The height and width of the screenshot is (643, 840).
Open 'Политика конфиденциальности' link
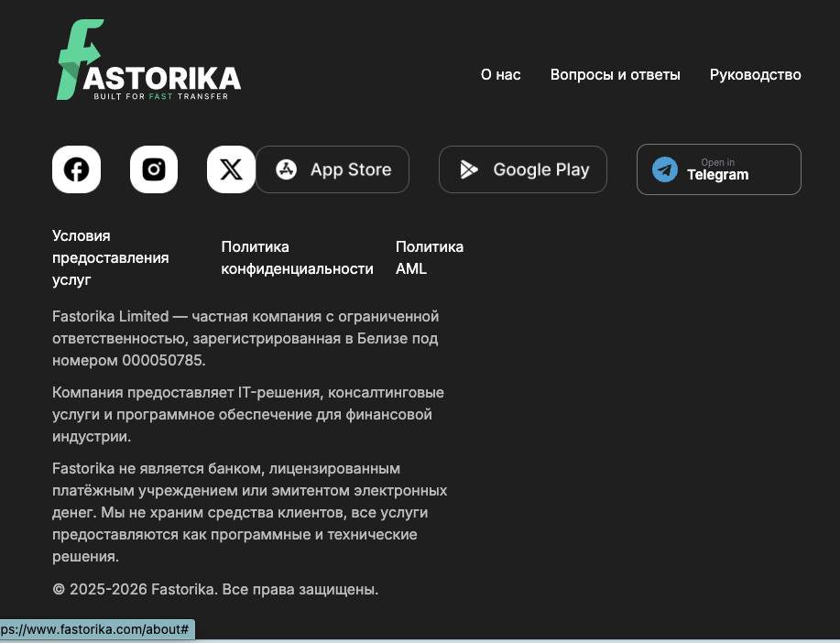(x=298, y=257)
